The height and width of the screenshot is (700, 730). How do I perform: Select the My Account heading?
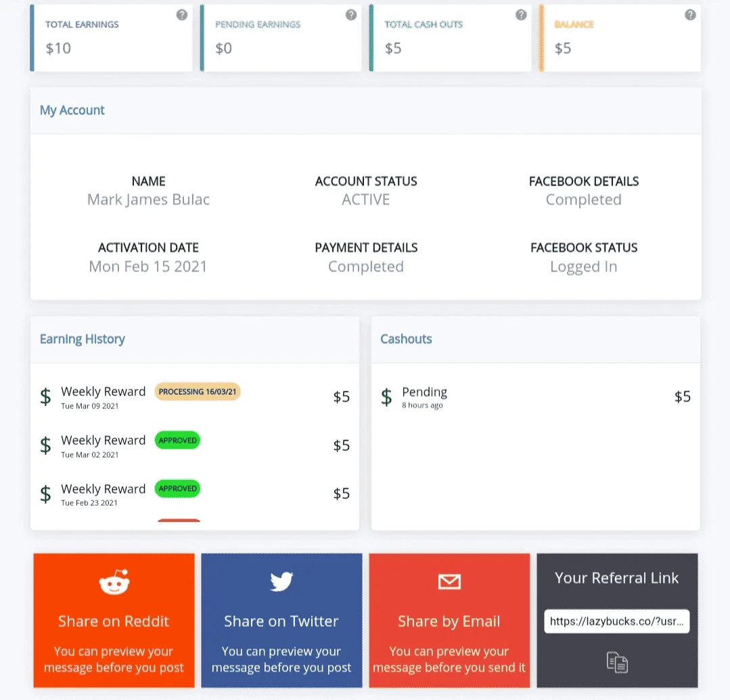pos(72,110)
